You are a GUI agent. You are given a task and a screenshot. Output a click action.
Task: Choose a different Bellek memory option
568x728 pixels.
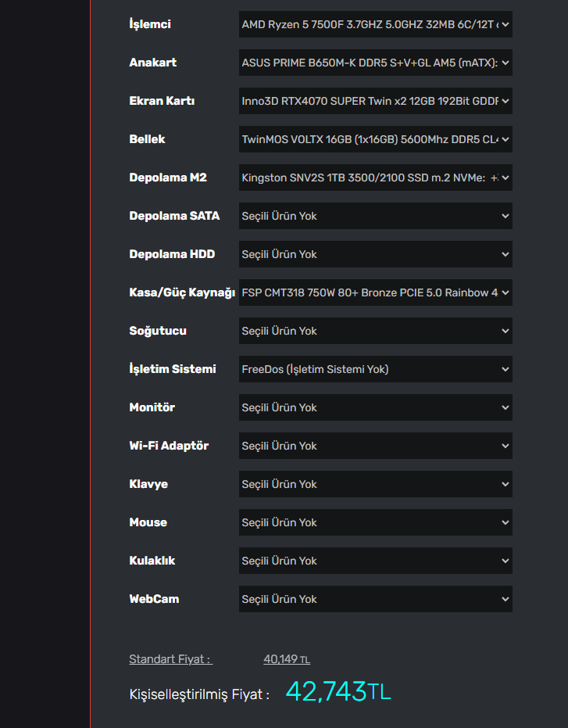(x=375, y=139)
